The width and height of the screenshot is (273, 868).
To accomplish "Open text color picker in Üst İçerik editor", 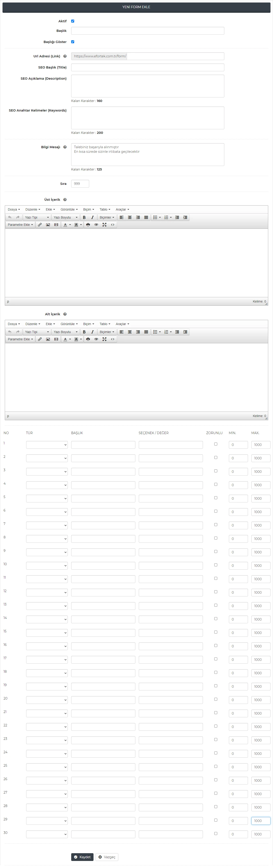I will pos(65,225).
